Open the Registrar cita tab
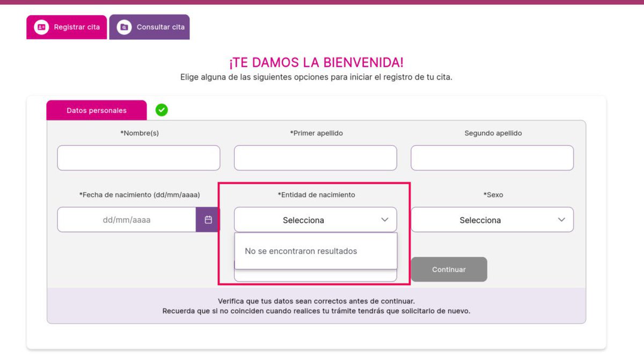This screenshot has width=644, height=355. [67, 27]
